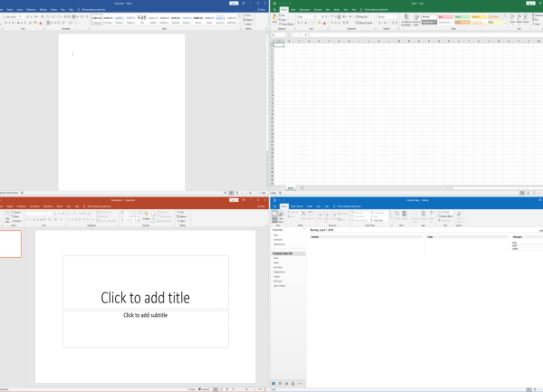
Task: Click Find in Word Editing group
Action: 247,15
